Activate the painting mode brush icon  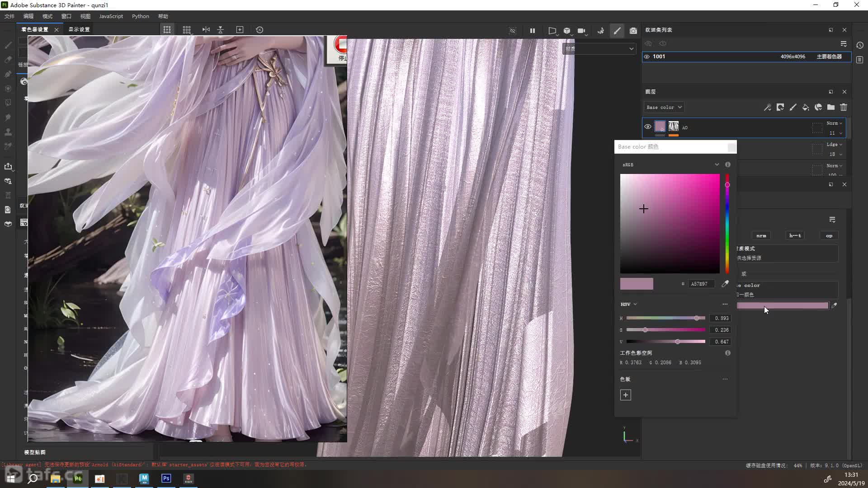[617, 31]
